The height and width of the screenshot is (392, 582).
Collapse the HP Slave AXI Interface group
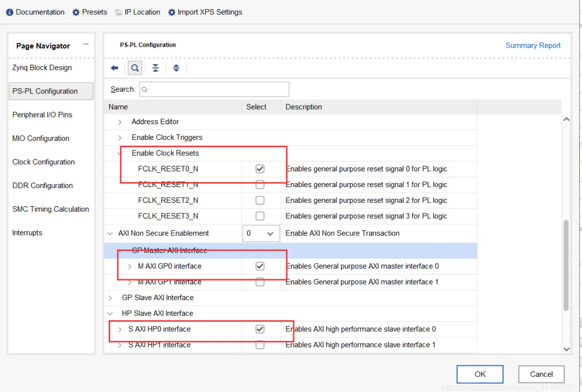tap(110, 313)
